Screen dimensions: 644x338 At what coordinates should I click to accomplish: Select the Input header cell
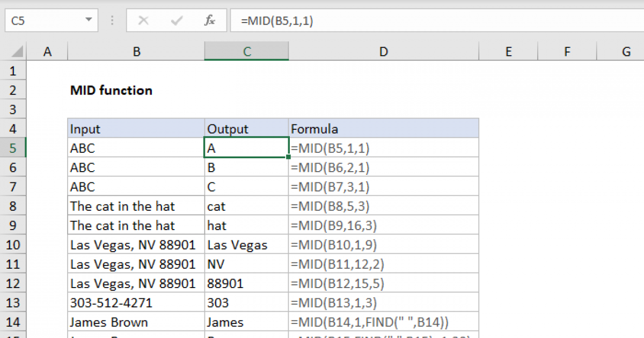click(x=136, y=129)
